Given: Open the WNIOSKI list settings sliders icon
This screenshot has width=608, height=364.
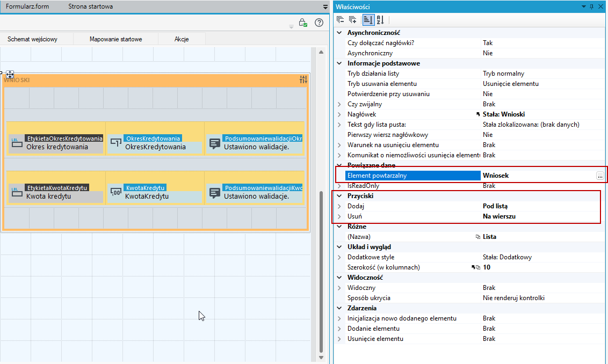Looking at the screenshot, I should click(x=303, y=79).
